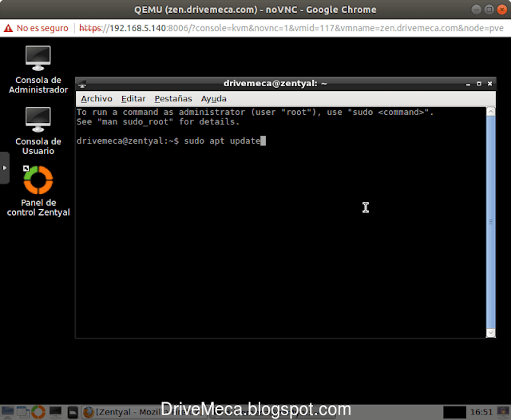Image resolution: width=511 pixels, height=420 pixels.
Task: Expand the noVNC side control panel handle
Action: [5, 168]
